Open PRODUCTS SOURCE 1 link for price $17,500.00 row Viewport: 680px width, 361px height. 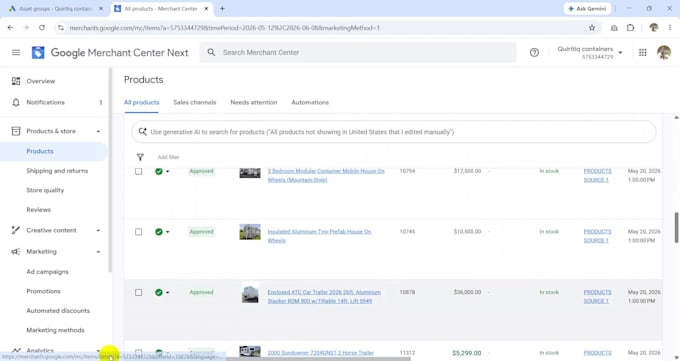pyautogui.click(x=597, y=175)
